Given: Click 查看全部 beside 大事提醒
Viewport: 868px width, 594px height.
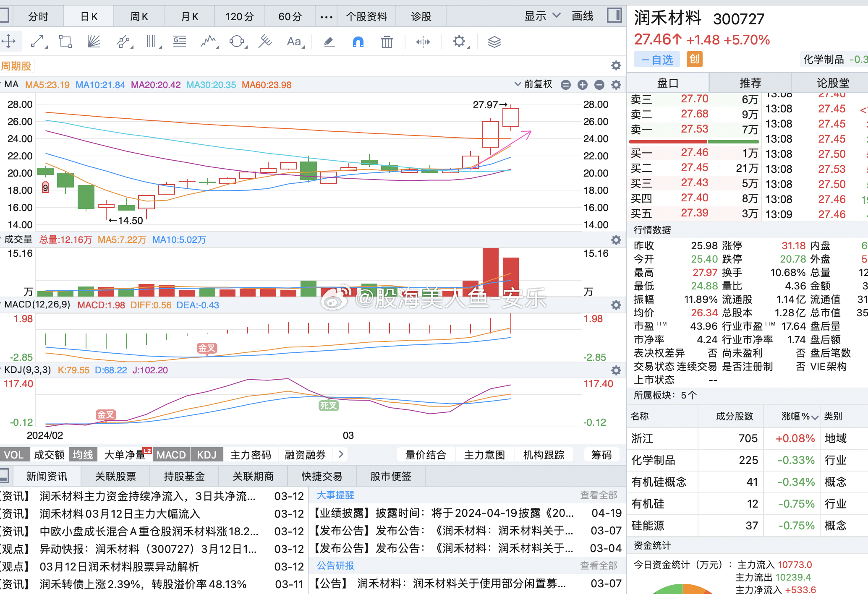Looking at the screenshot, I should point(598,495).
